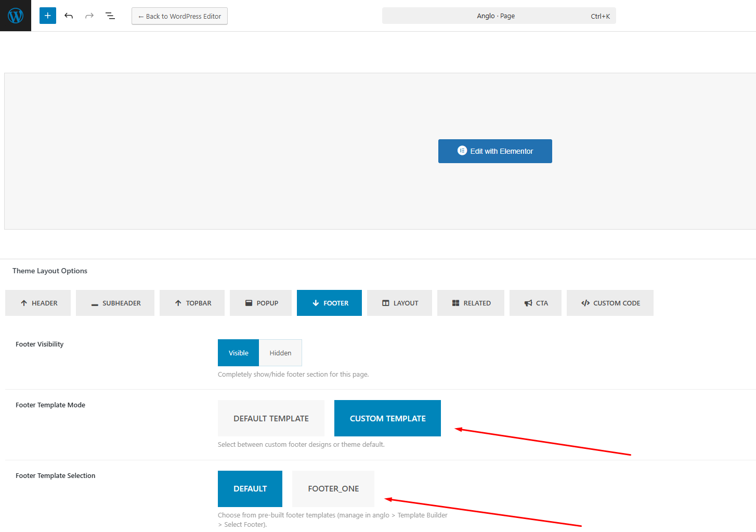Select the Footer options tab
This screenshot has height=532, width=756.
(x=329, y=303)
